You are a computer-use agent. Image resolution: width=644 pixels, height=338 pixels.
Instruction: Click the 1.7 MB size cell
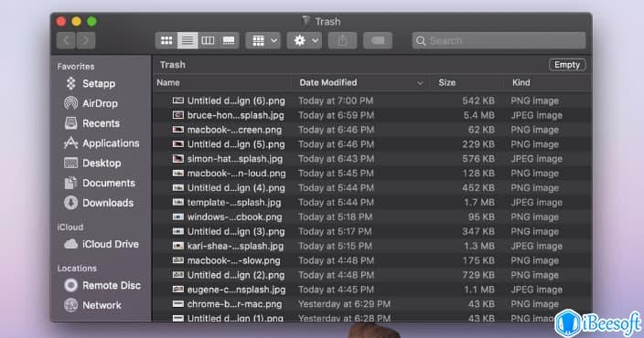pyautogui.click(x=479, y=203)
